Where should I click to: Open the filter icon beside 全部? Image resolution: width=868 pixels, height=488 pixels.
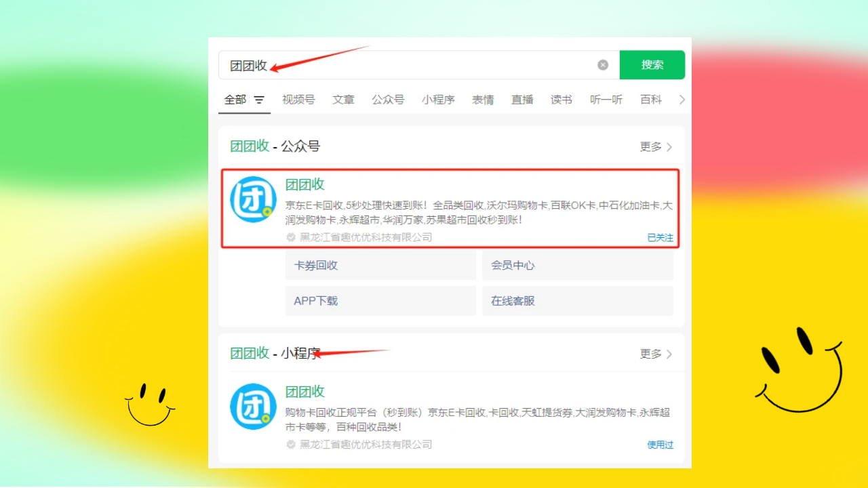(259, 100)
